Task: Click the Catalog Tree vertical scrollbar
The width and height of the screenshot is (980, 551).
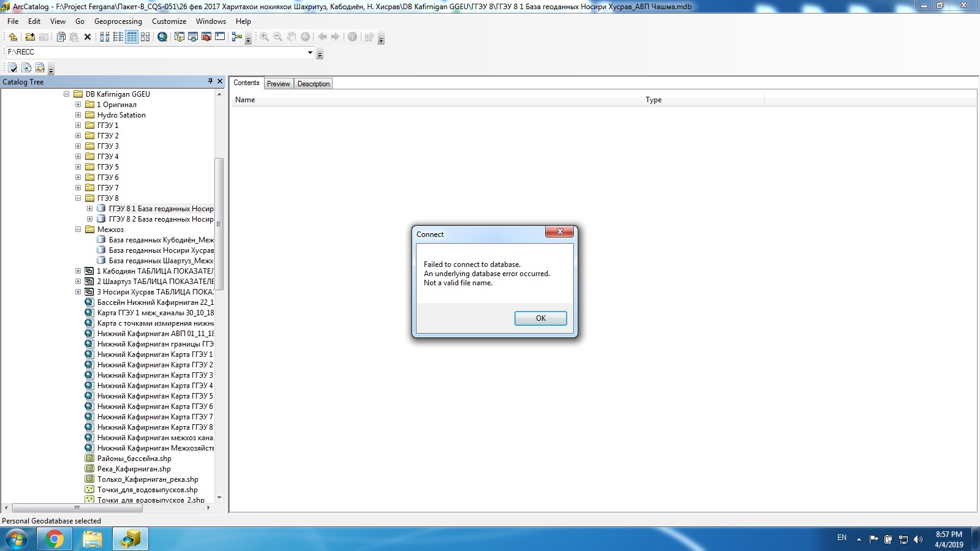Action: point(219,224)
